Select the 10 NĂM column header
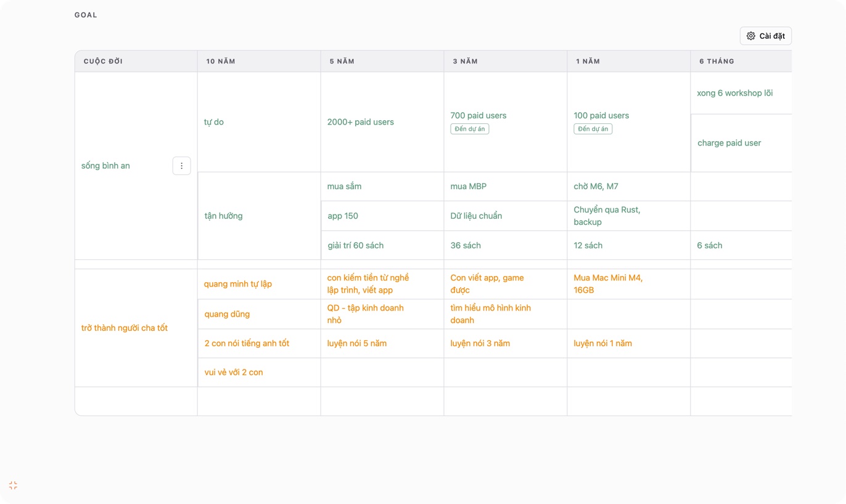 tap(259, 61)
